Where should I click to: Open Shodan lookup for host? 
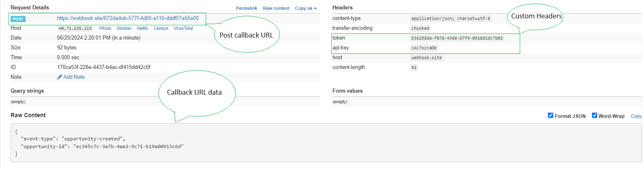pos(124,29)
